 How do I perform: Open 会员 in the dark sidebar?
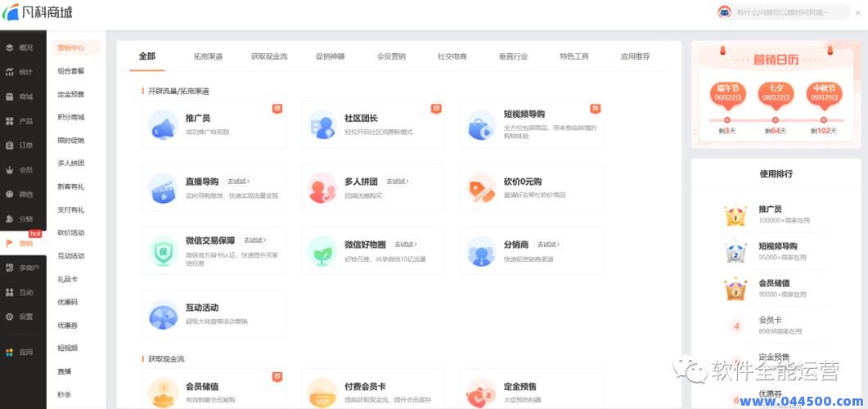click(20, 170)
